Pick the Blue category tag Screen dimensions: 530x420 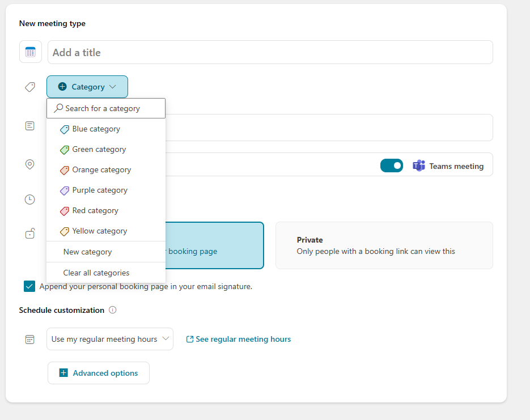coord(96,129)
